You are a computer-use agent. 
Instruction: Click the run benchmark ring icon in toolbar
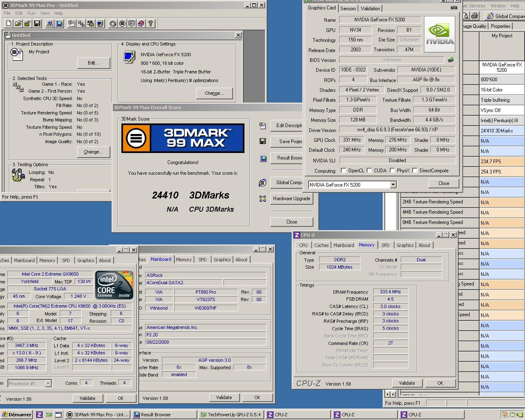[x=113, y=24]
